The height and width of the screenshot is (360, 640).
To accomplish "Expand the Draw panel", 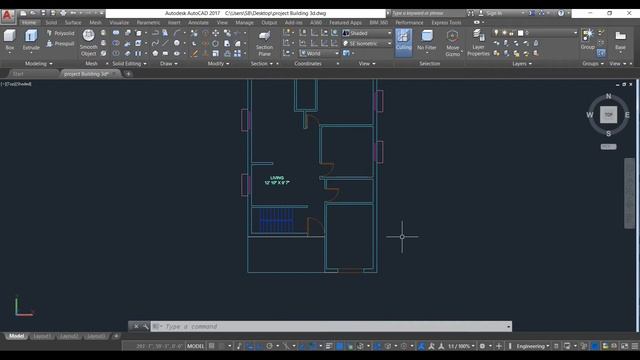I will point(169,64).
